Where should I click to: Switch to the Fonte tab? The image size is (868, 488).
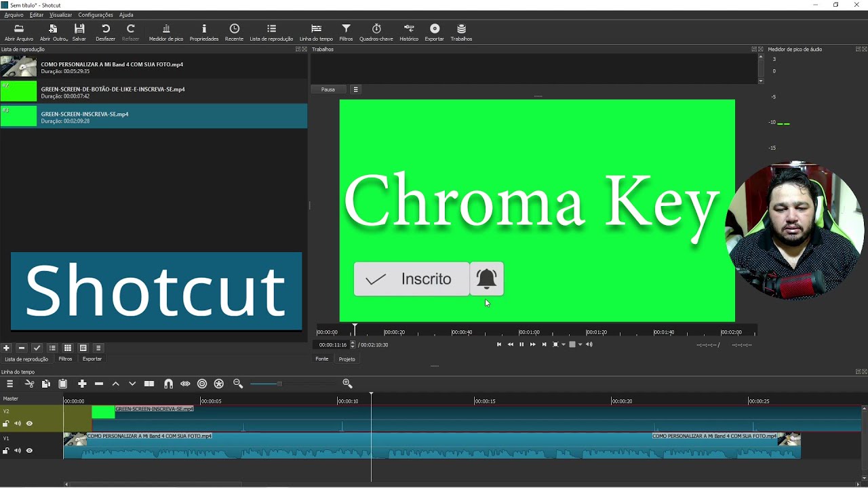tap(322, 359)
